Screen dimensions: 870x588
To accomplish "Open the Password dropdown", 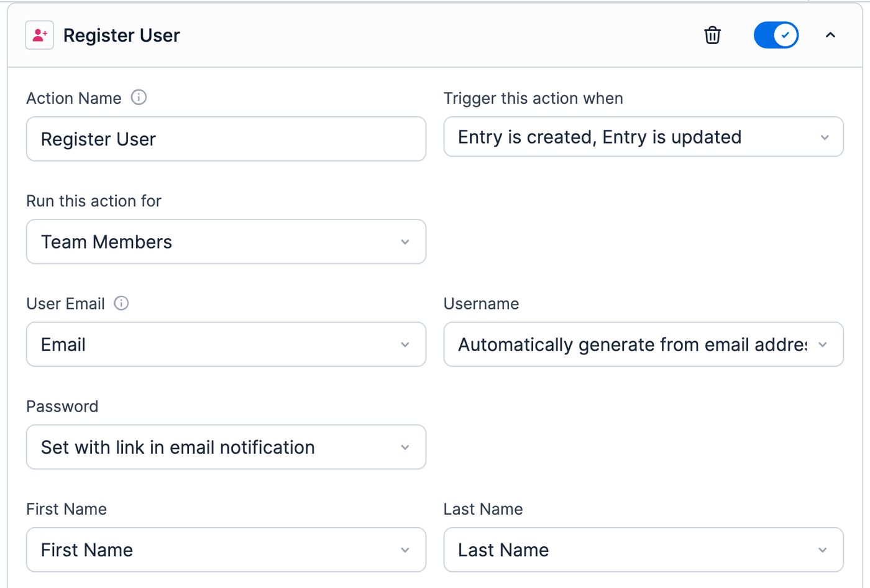I will click(226, 447).
